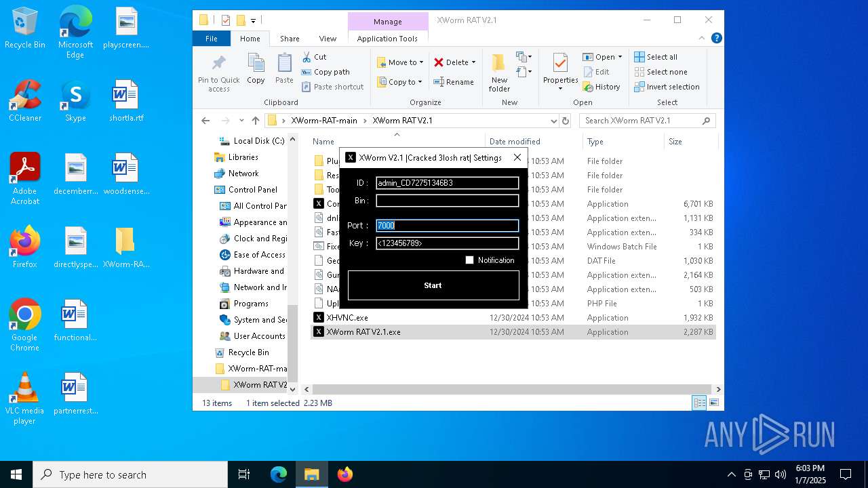This screenshot has height=488, width=868.
Task: Open the Copy to dropdown
Action: point(399,82)
